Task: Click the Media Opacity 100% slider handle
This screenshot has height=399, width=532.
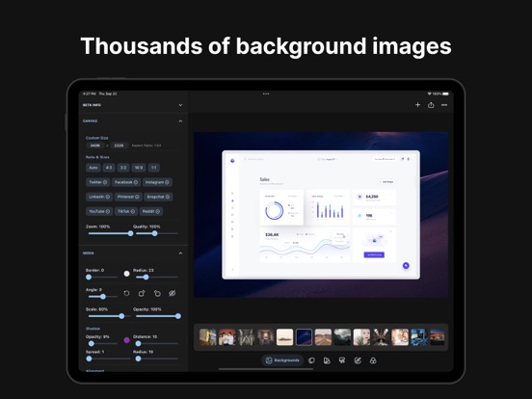Action: [178, 316]
